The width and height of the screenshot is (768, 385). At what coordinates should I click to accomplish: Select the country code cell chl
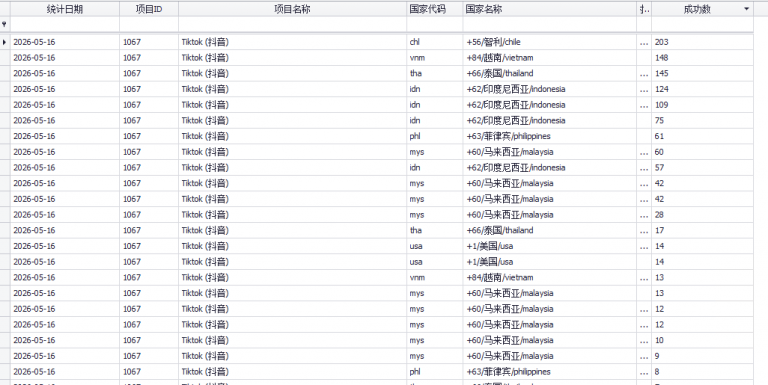[x=434, y=42]
